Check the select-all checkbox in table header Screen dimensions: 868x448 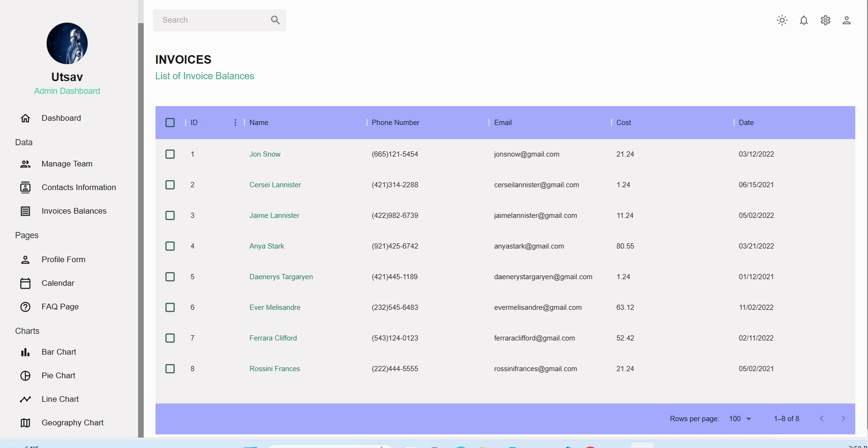coord(170,123)
